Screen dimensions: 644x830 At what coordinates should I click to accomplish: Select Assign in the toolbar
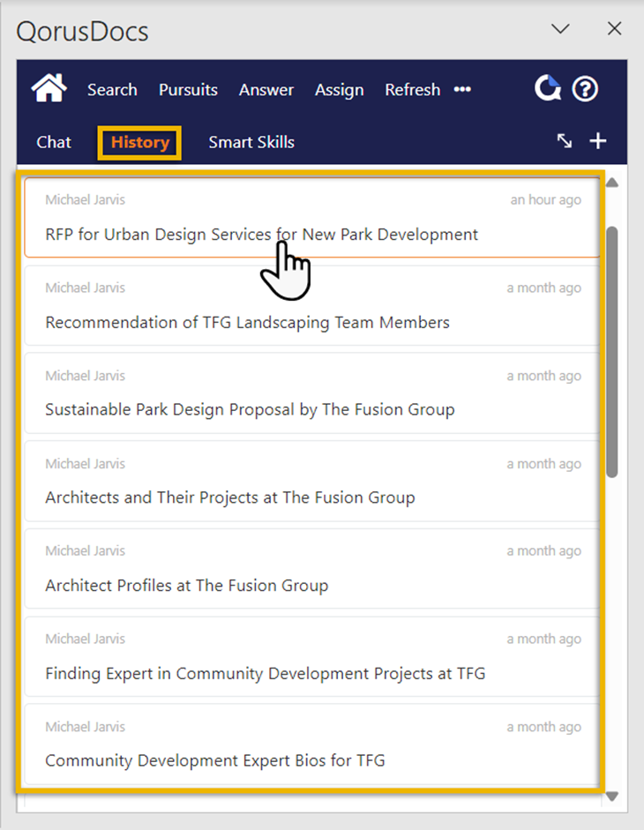(339, 90)
